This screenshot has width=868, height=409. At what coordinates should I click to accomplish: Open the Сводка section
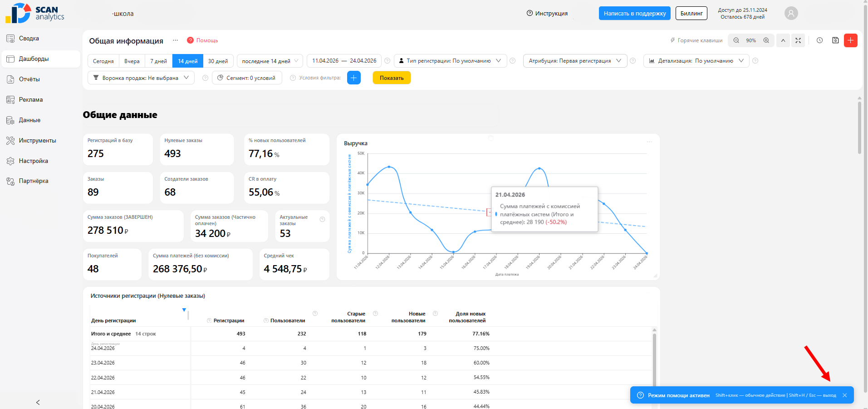[x=41, y=39]
